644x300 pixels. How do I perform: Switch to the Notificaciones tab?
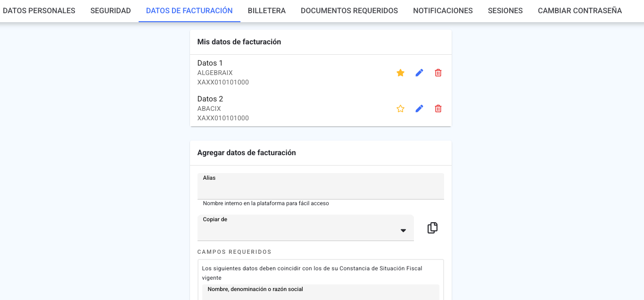[x=443, y=11]
